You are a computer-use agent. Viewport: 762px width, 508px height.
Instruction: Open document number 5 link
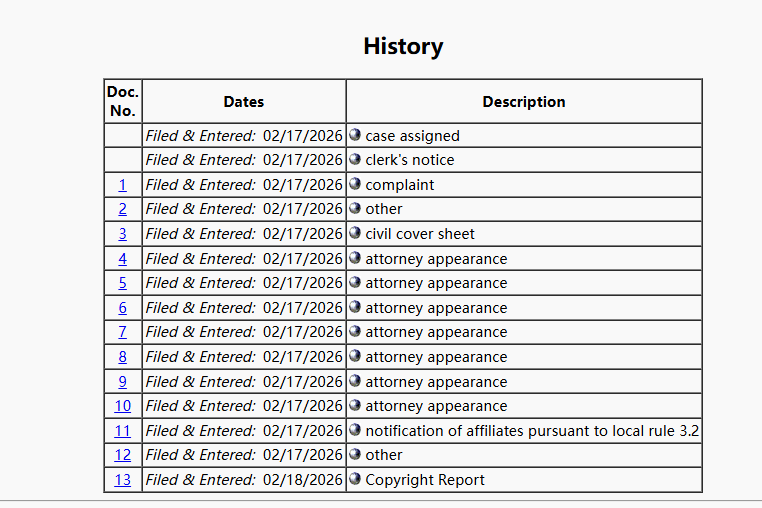[123, 283]
